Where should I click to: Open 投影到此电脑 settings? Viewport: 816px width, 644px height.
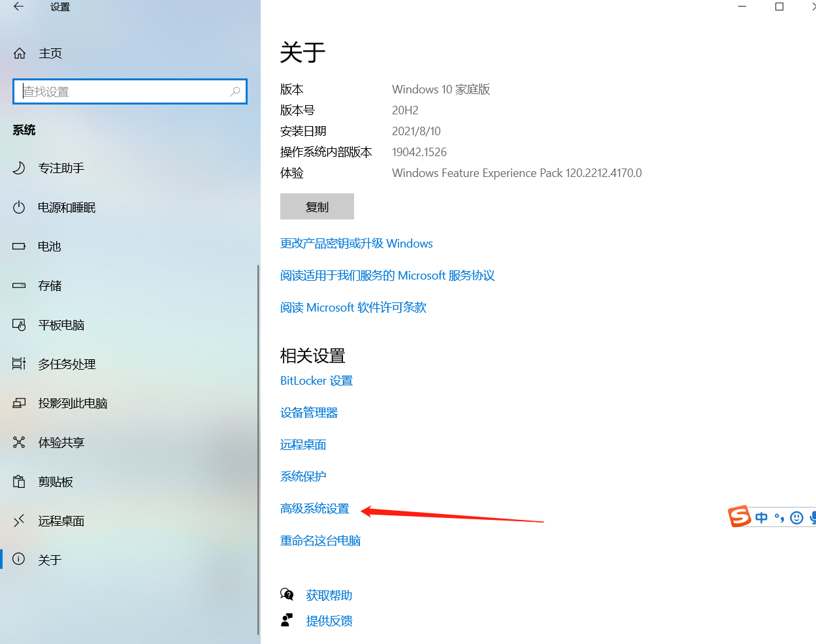[73, 403]
